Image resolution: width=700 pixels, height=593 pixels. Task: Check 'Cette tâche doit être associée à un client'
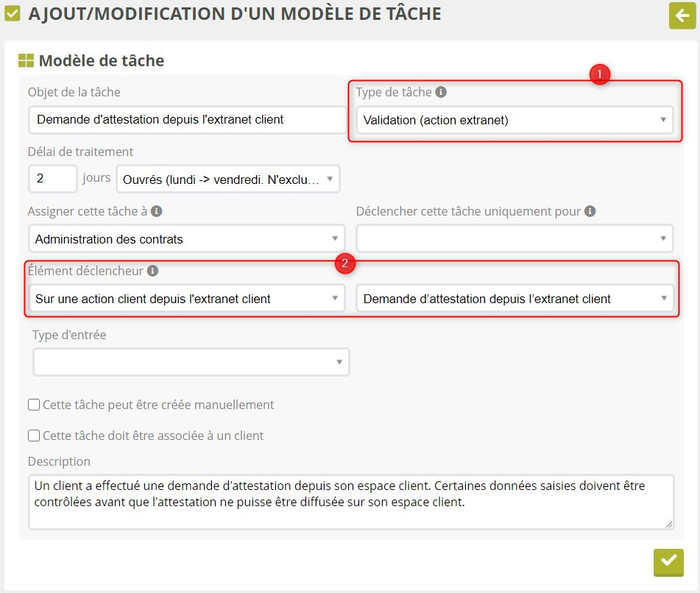pos(34,436)
